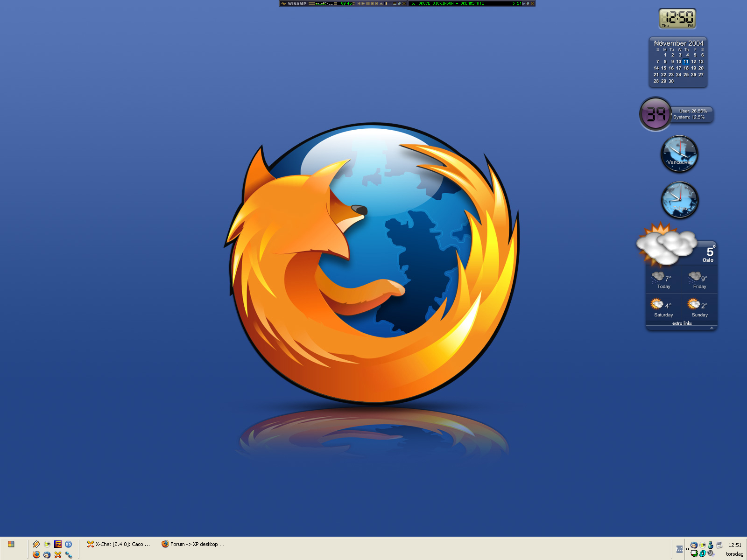The image size is (747, 560).
Task: Open the NO keyboard language indicator
Action: [679, 549]
